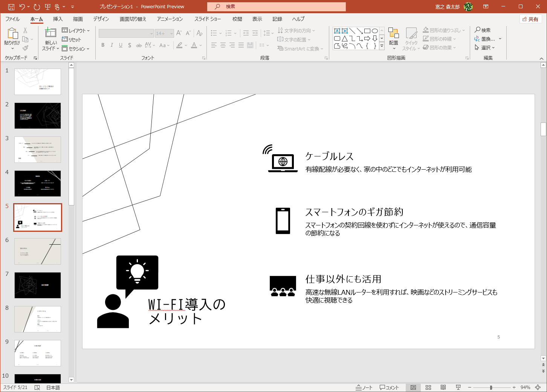This screenshot has width=547, height=392.
Task: Open the スライドショー ribbon tab
Action: pyautogui.click(x=208, y=19)
